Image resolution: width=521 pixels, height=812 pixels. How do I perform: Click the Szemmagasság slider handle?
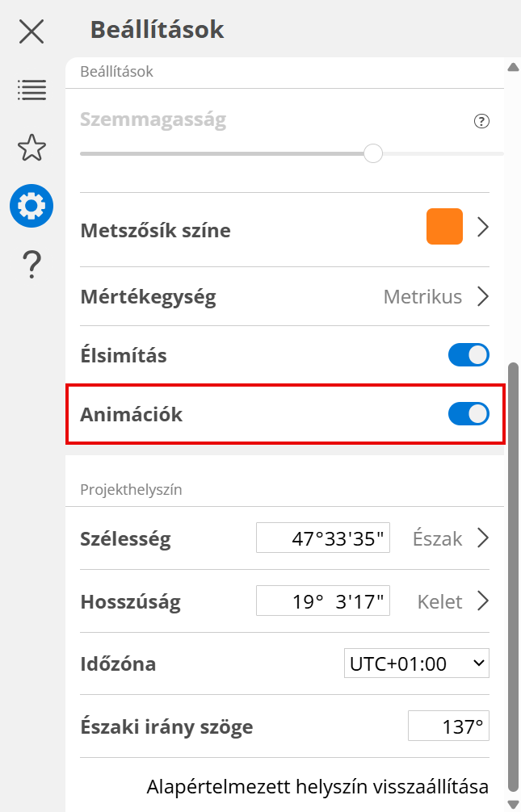click(373, 153)
